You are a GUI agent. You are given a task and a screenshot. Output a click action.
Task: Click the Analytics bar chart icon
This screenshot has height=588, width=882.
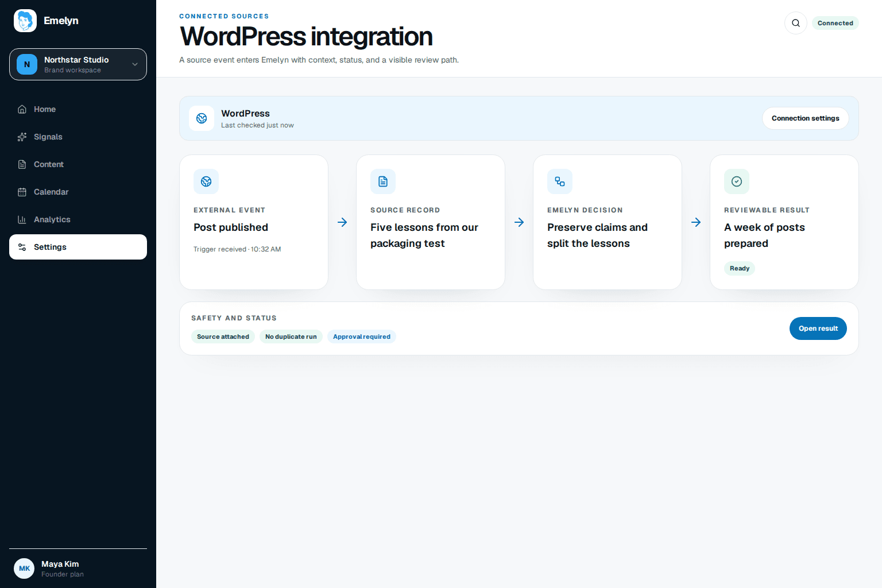[x=22, y=219]
